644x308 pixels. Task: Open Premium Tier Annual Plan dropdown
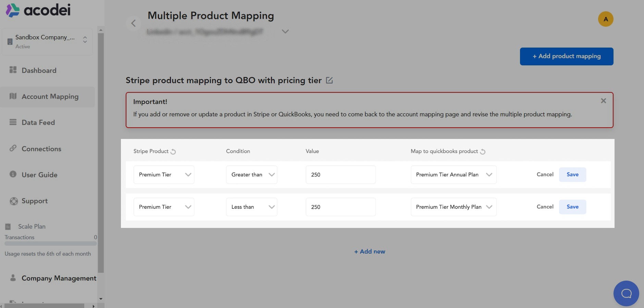[454, 175]
